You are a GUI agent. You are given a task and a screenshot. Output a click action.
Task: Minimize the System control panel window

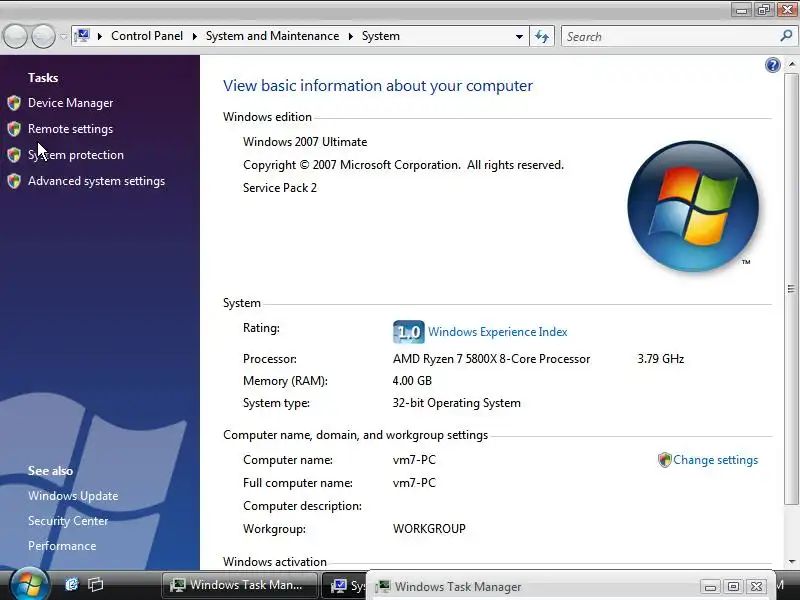[x=741, y=10]
